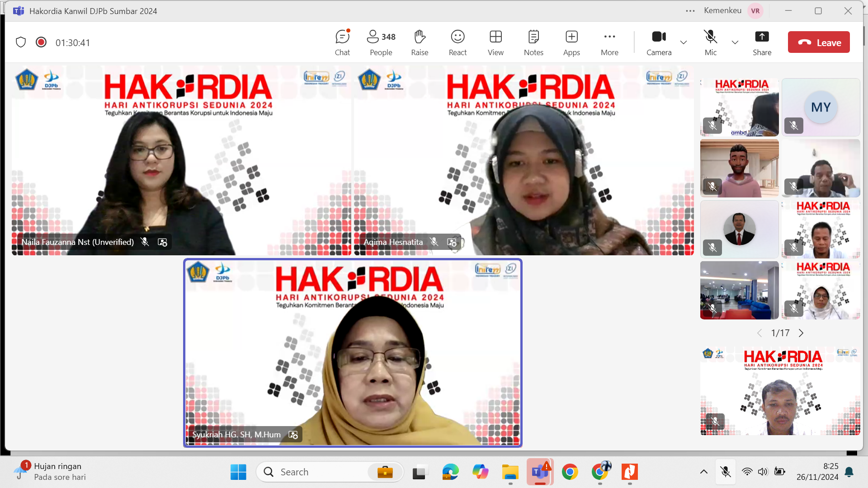The height and width of the screenshot is (488, 868).
Task: Open More meeting actions
Action: [x=609, y=42]
